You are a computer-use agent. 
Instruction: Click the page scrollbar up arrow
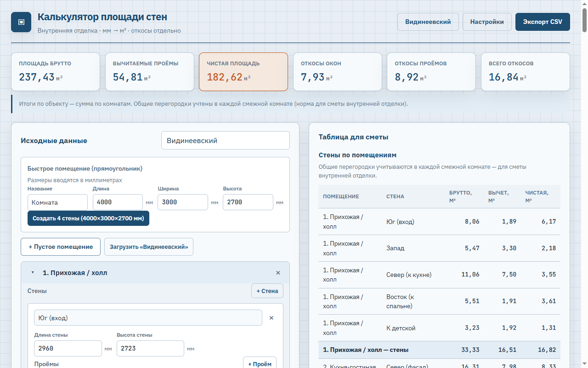(x=584, y=4)
